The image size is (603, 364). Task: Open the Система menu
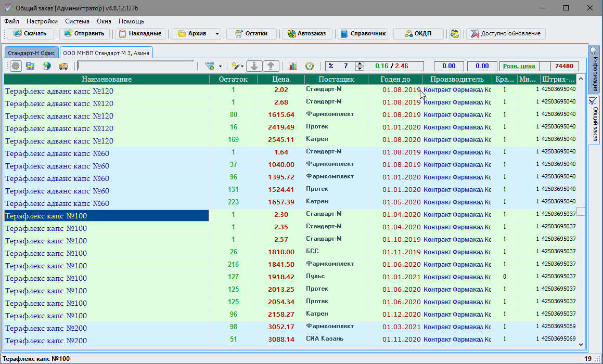(x=78, y=21)
